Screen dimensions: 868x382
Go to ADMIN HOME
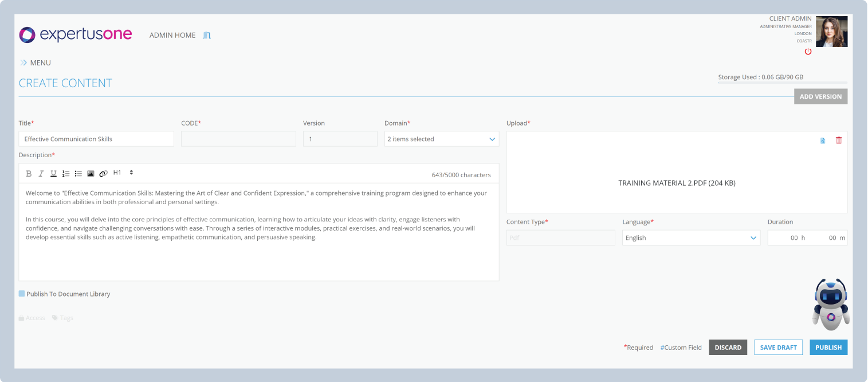click(x=172, y=35)
